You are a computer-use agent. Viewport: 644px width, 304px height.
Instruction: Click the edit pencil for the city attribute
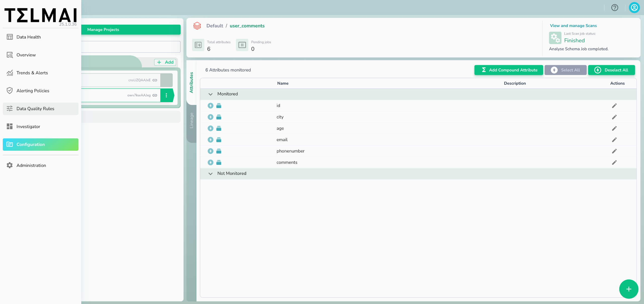coord(614,117)
